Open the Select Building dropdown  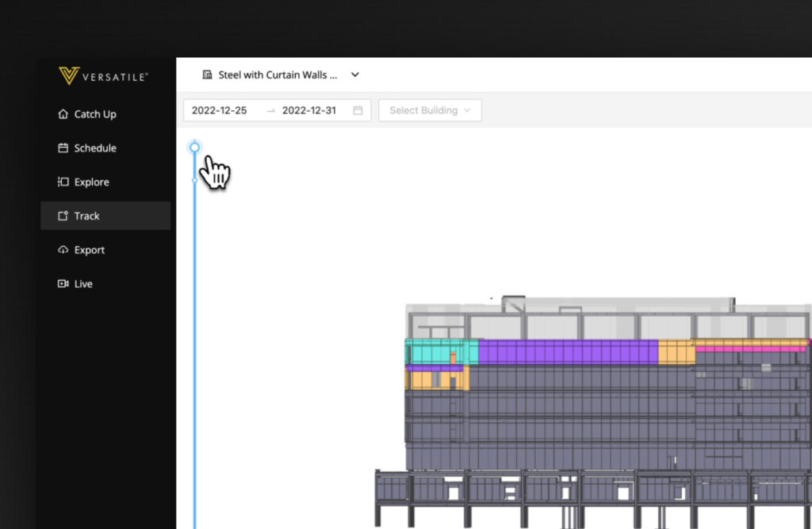[x=430, y=110]
